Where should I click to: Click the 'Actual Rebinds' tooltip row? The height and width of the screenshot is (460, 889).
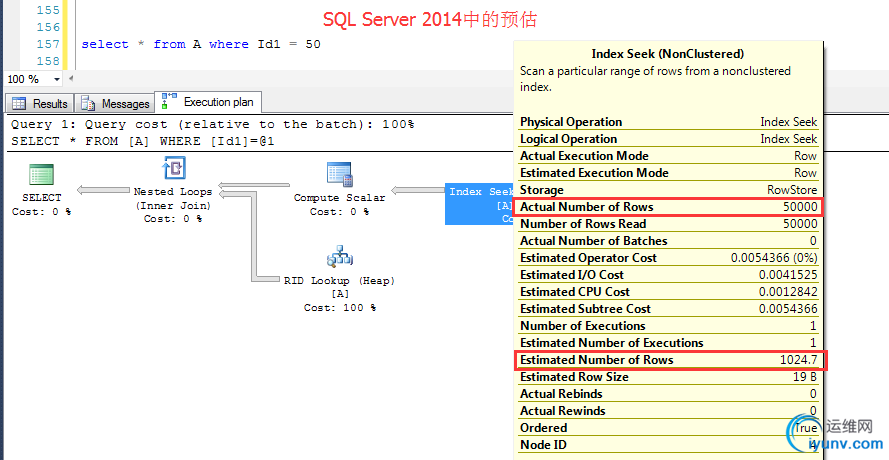[x=669, y=394]
